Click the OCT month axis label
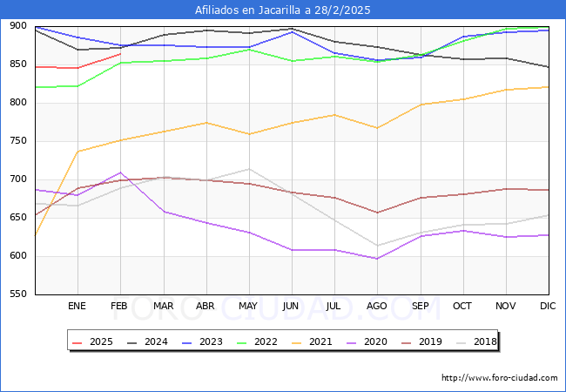Image resolution: width=566 pixels, height=392 pixels. [462, 306]
